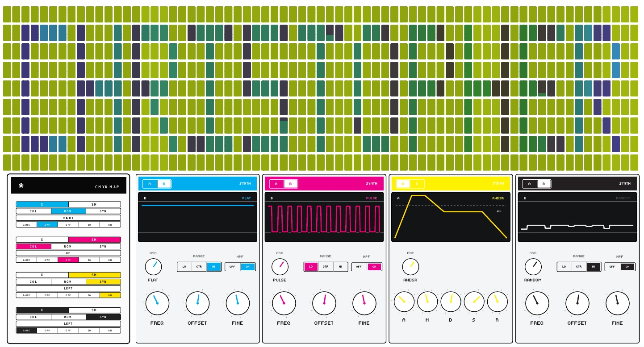
Task: Choose COL in the yellow map section
Action: click(33, 281)
